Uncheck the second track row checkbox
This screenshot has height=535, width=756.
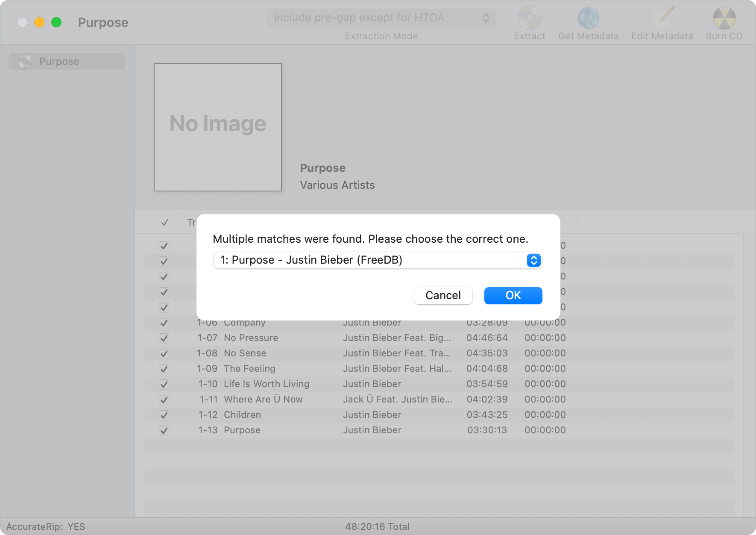(164, 262)
